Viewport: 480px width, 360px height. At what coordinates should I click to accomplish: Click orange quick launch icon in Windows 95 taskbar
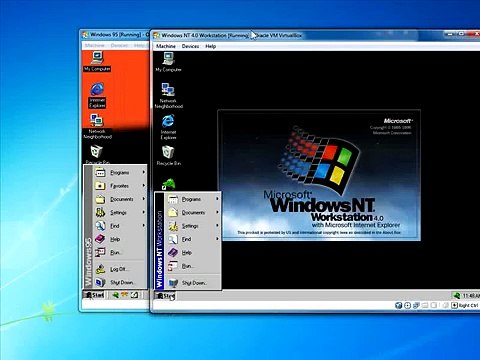click(124, 295)
